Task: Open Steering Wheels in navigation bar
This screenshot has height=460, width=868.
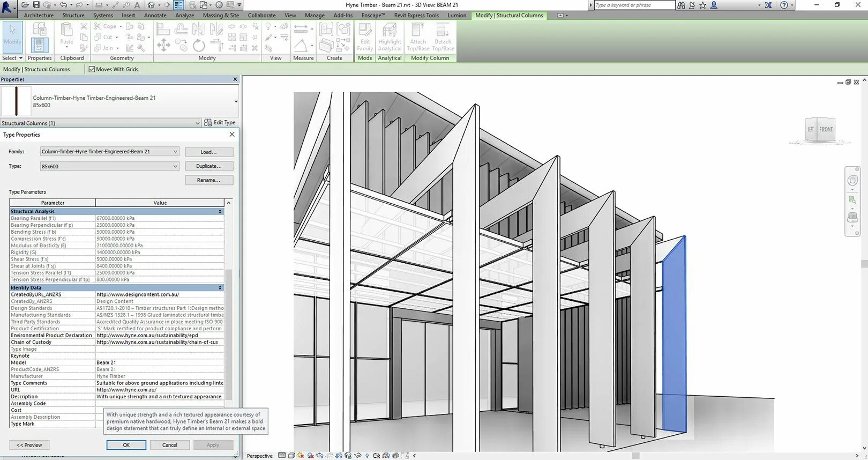Action: tap(852, 181)
